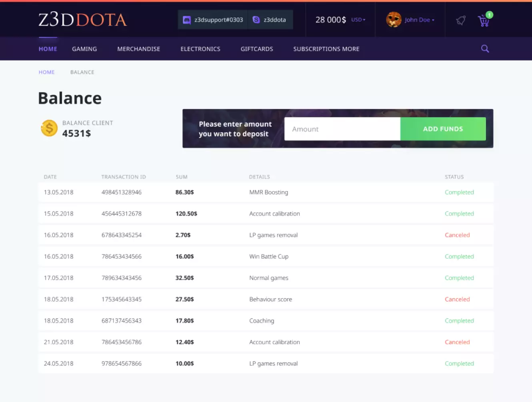Click the ADD FUNDS button
The image size is (532, 402).
tap(443, 129)
